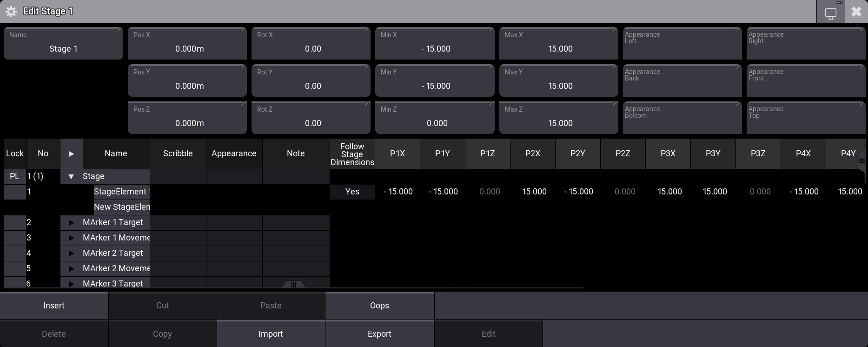
Task: Expand the MArker 2 Target row
Action: pyautogui.click(x=71, y=254)
